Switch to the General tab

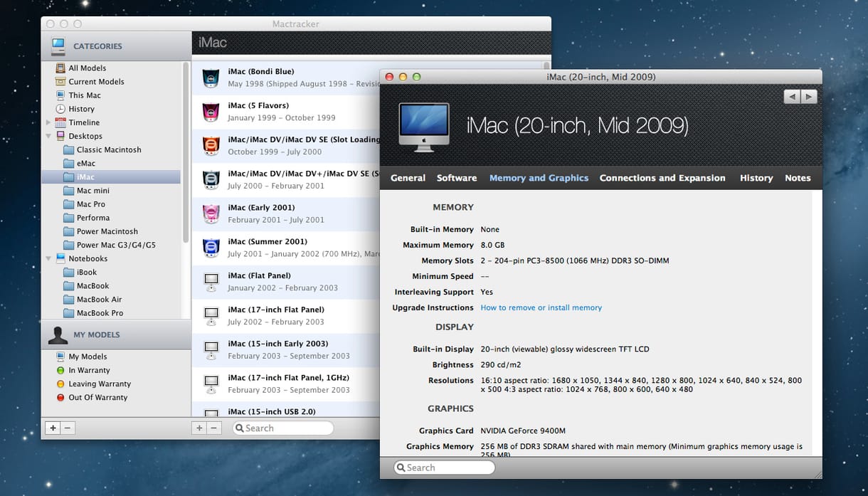pyautogui.click(x=408, y=178)
